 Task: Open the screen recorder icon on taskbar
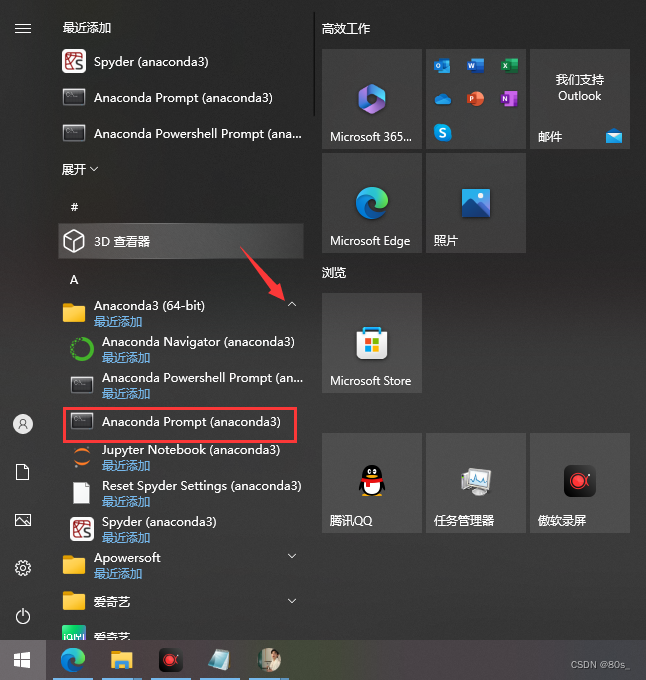(171, 660)
